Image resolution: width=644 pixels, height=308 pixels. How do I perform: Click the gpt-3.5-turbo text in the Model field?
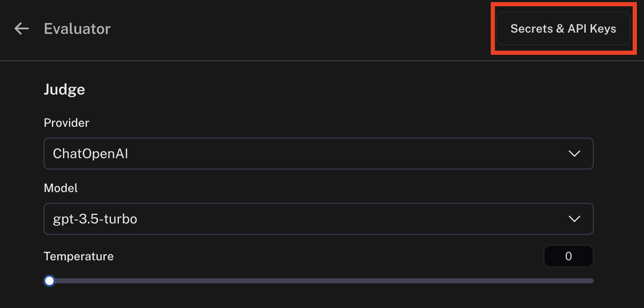coord(95,219)
